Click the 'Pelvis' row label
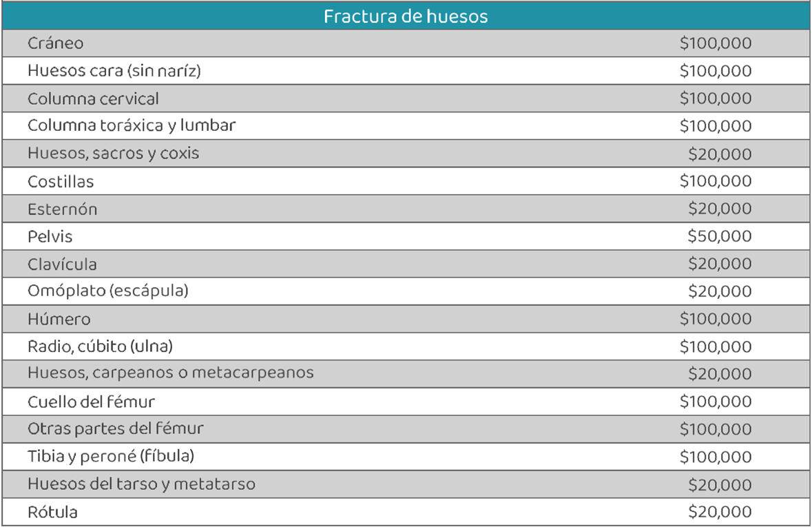 coord(50,237)
